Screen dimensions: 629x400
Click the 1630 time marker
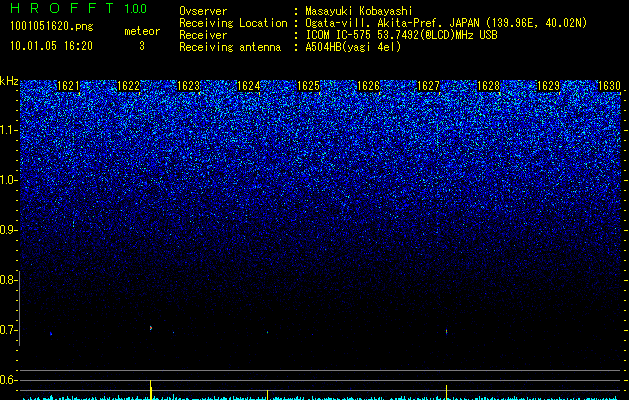[609, 85]
